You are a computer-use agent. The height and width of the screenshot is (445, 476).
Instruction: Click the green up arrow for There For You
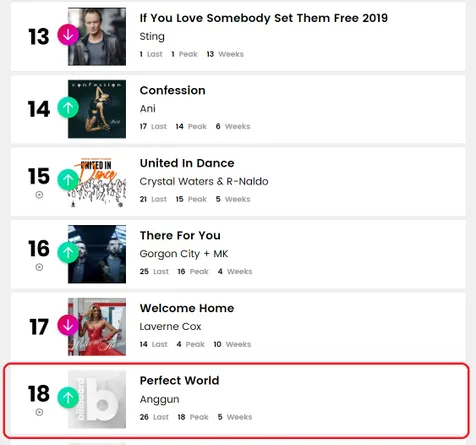(x=68, y=252)
